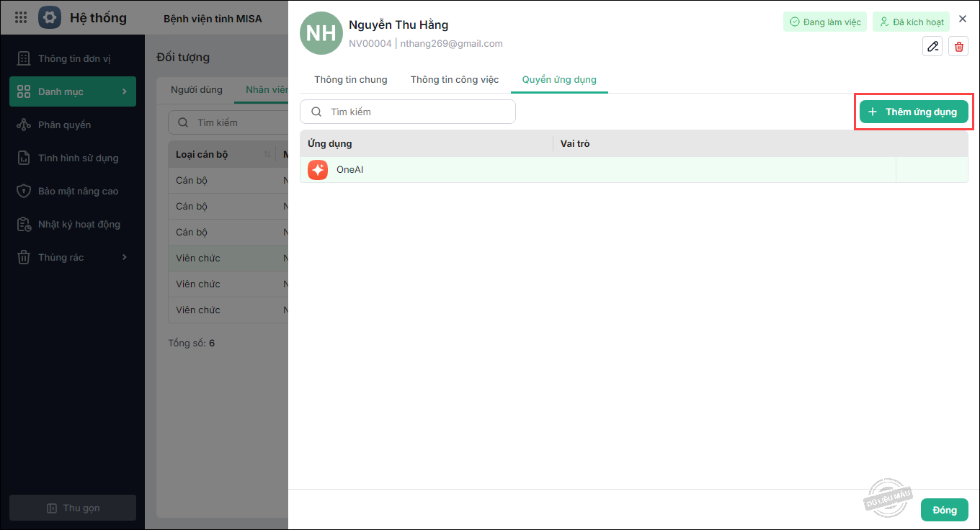The image size is (980, 530).
Task: Click the Thùng rác trash icon
Action: coord(24,257)
